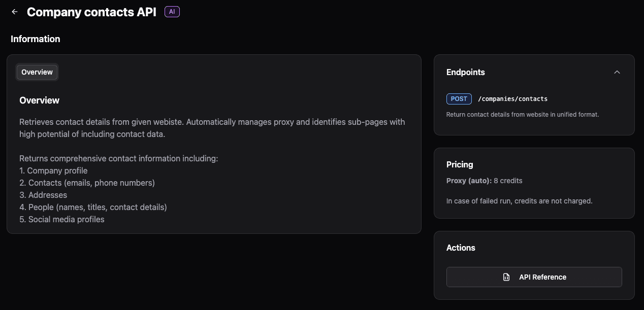Click the "Proxy (auto): 8 credits" line

point(485,181)
